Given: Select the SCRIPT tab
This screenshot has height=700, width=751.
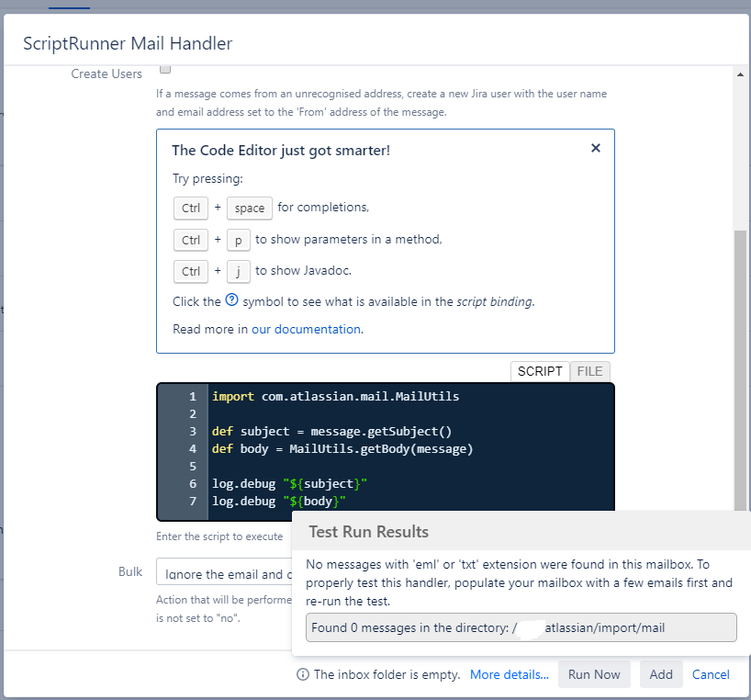Looking at the screenshot, I should 539,371.
